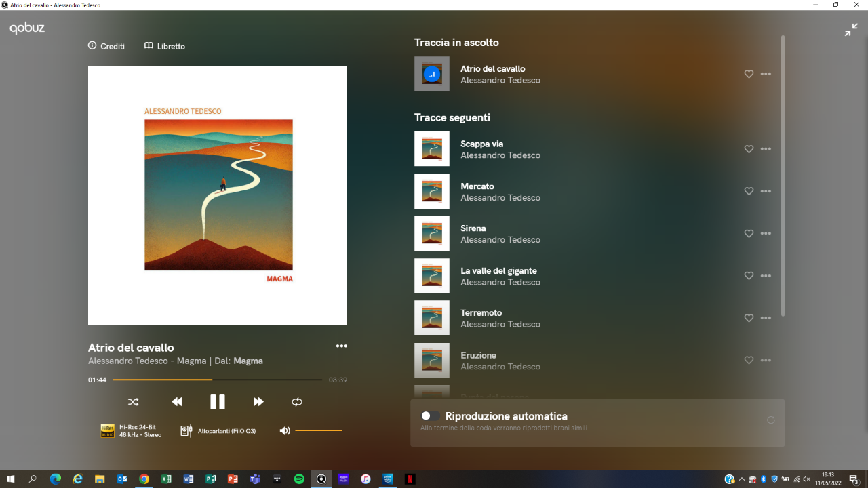Viewport: 868px width, 488px height.
Task: Open the Windows Start menu
Action: point(11,479)
